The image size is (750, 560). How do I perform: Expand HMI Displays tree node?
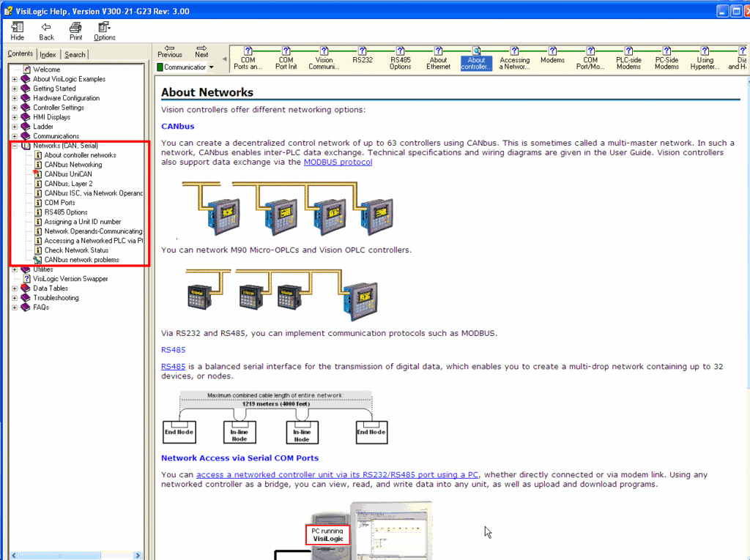coord(15,117)
